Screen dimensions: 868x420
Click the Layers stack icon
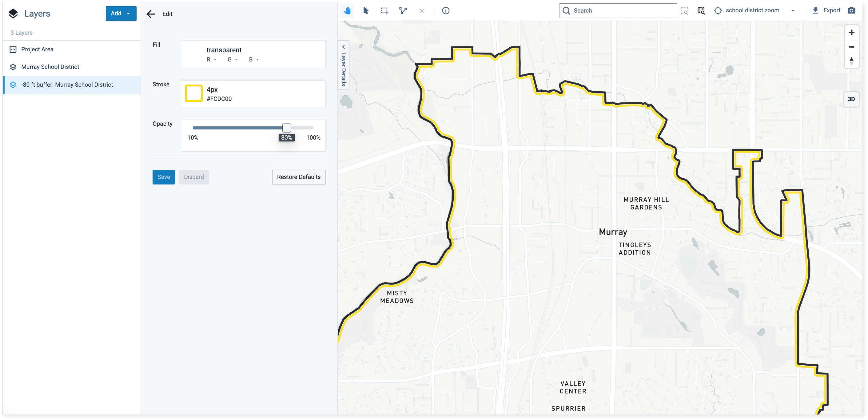13,14
